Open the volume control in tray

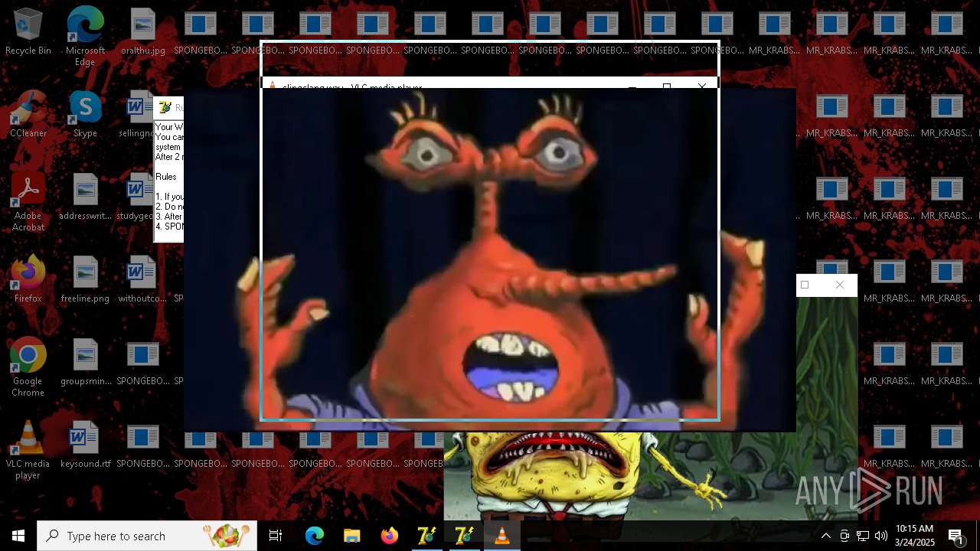click(x=881, y=536)
